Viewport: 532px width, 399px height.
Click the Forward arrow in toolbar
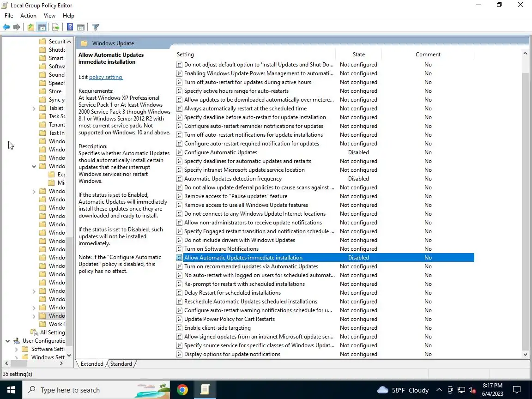[x=16, y=27]
